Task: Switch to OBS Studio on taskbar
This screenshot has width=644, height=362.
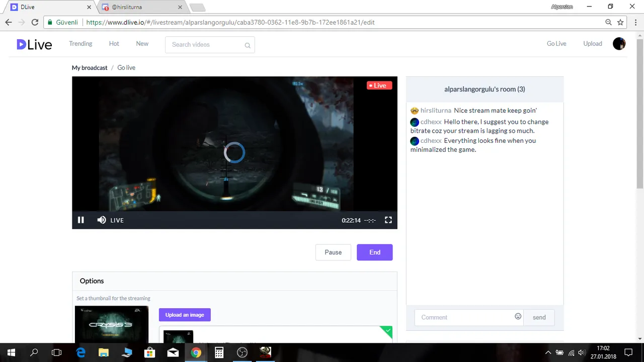Action: click(242, 352)
